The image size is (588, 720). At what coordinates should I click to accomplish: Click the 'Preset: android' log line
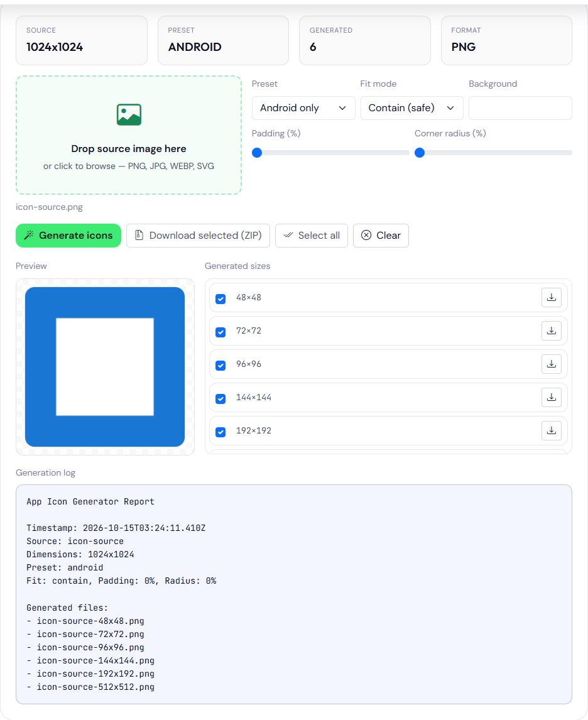65,567
